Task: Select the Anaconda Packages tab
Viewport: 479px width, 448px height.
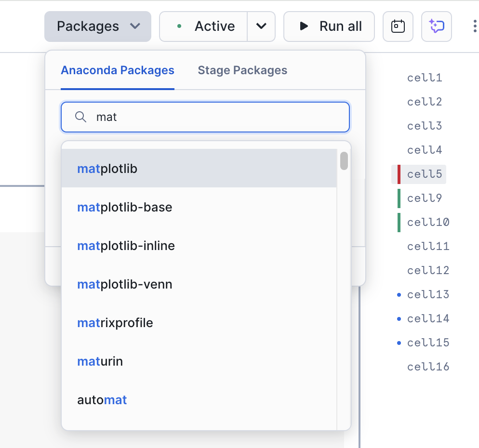Action: tap(117, 70)
